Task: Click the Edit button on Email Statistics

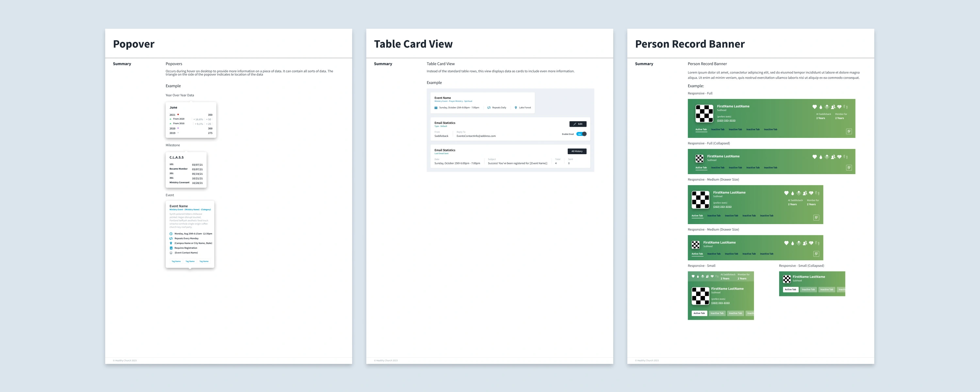Action: (578, 124)
